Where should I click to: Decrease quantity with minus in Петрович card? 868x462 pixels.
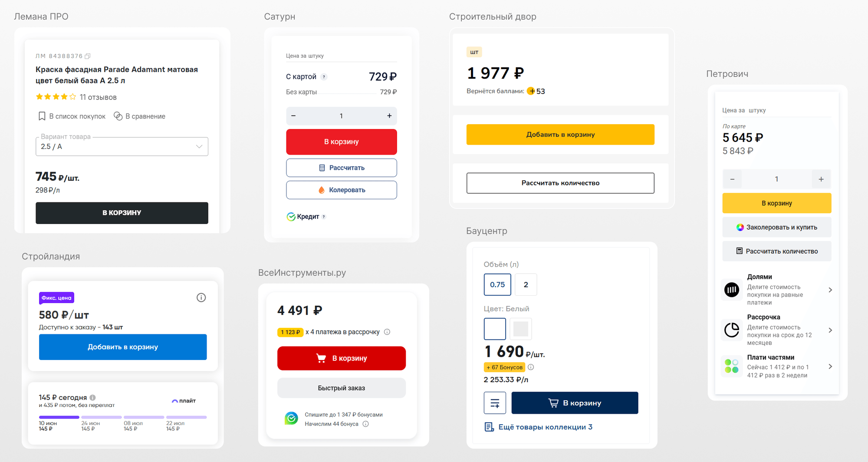pyautogui.click(x=732, y=179)
